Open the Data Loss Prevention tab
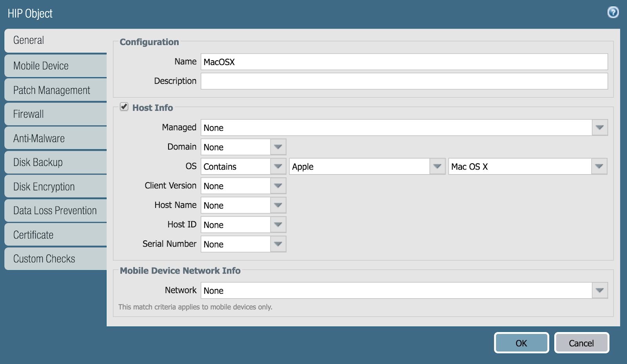The image size is (627, 364). pyautogui.click(x=56, y=211)
